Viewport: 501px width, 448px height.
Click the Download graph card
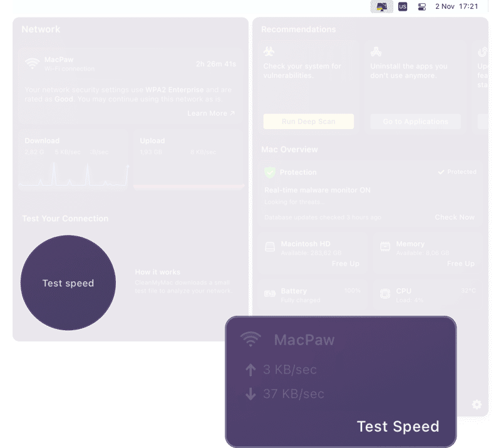[73, 160]
